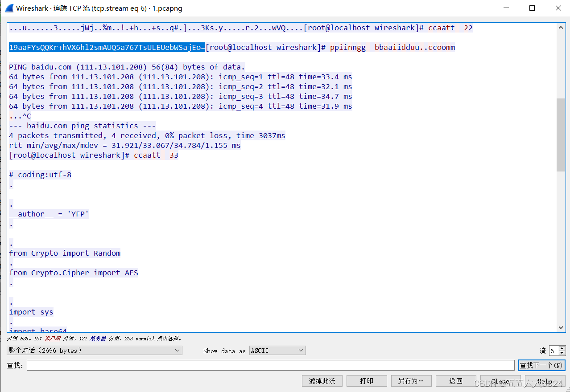Click the 查找下一个(N) button
The image size is (570, 392).
tap(541, 365)
